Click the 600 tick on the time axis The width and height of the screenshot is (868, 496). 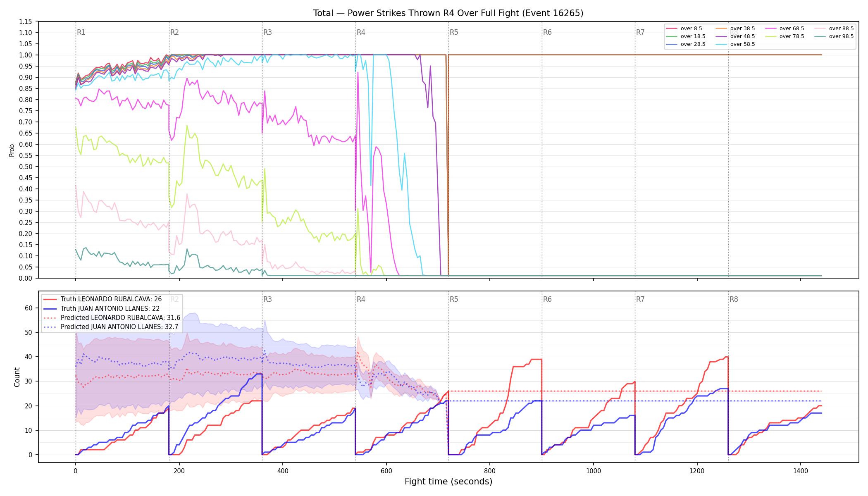386,471
